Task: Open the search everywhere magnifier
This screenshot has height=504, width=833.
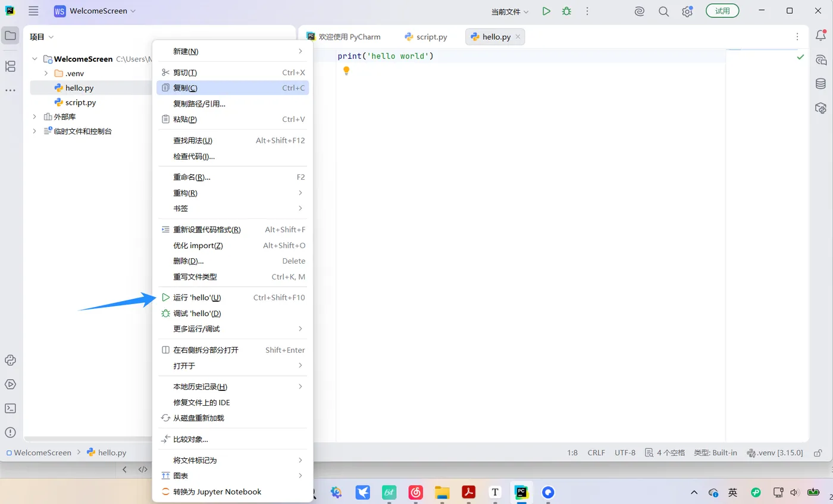Action: pyautogui.click(x=664, y=11)
